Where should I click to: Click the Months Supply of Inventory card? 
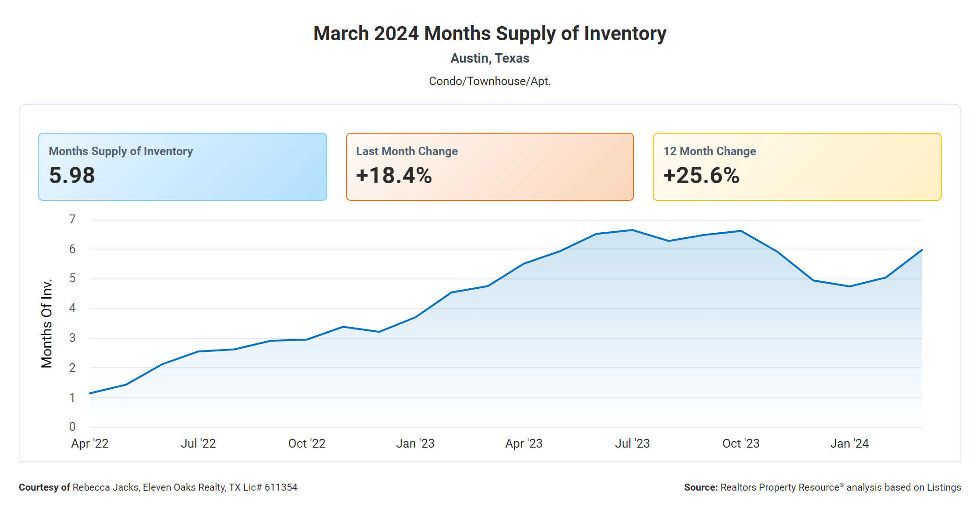[x=182, y=167]
